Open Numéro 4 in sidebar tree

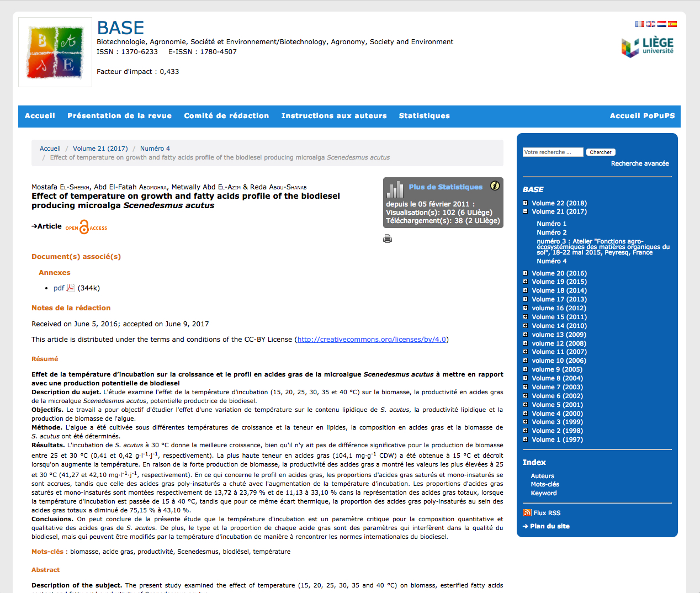pyautogui.click(x=551, y=261)
